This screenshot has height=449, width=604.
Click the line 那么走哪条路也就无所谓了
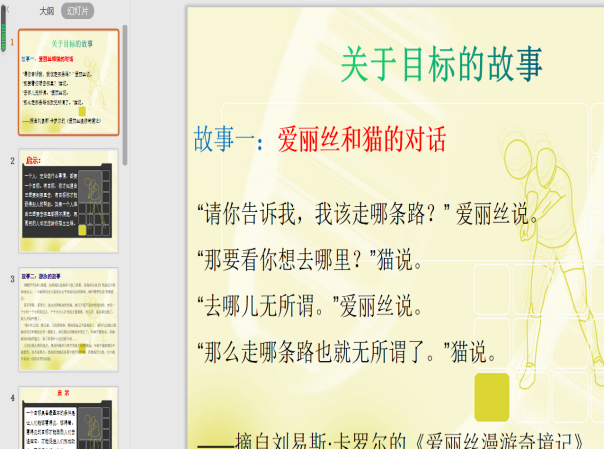346,351
